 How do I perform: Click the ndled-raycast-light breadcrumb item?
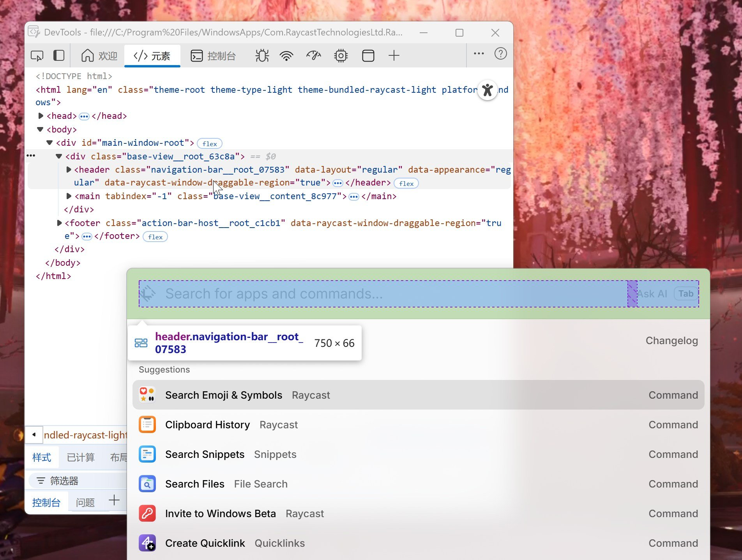[x=86, y=435]
